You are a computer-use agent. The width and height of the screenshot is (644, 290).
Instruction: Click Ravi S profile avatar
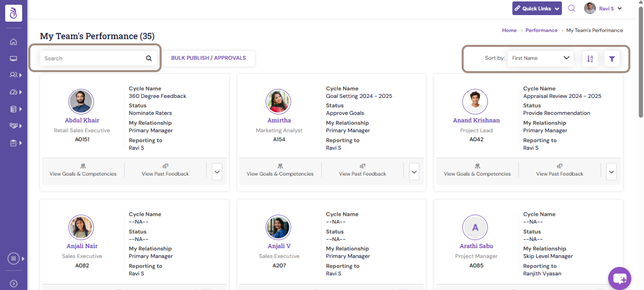[590, 8]
